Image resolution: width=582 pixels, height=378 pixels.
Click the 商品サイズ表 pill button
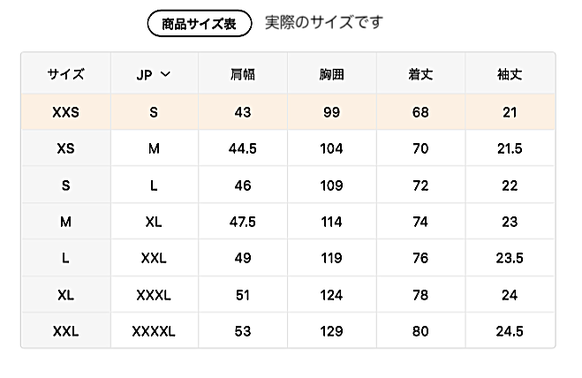coord(199,24)
